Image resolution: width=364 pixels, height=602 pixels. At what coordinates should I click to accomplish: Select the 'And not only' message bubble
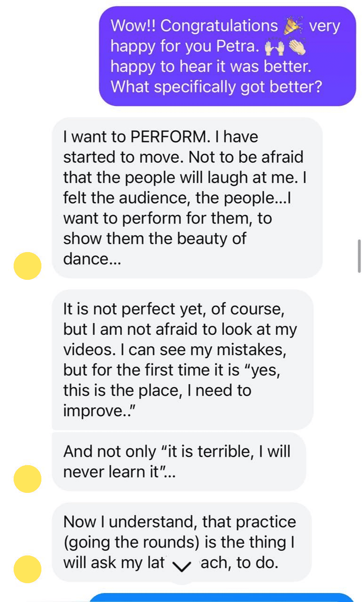[179, 462]
